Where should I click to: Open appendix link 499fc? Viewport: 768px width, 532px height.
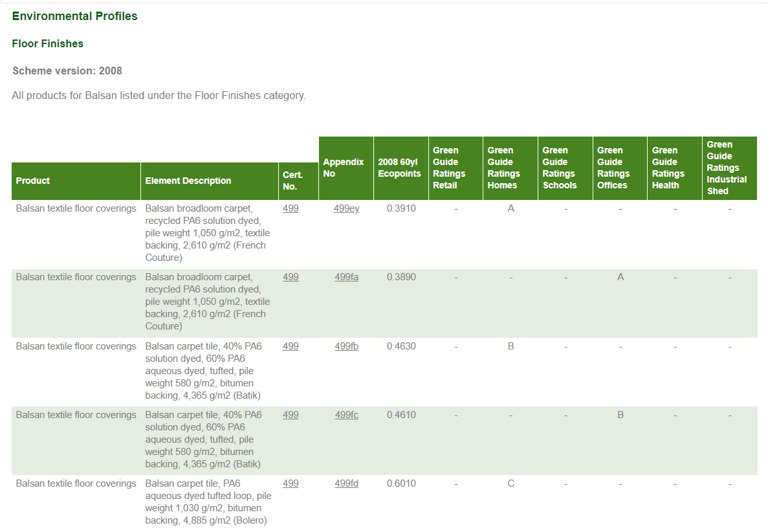click(x=346, y=415)
